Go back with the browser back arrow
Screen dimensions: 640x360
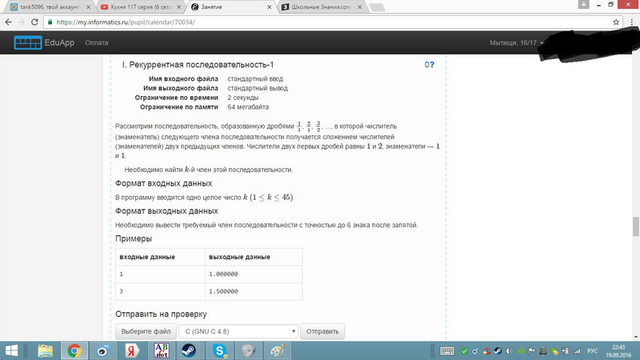click(x=8, y=22)
